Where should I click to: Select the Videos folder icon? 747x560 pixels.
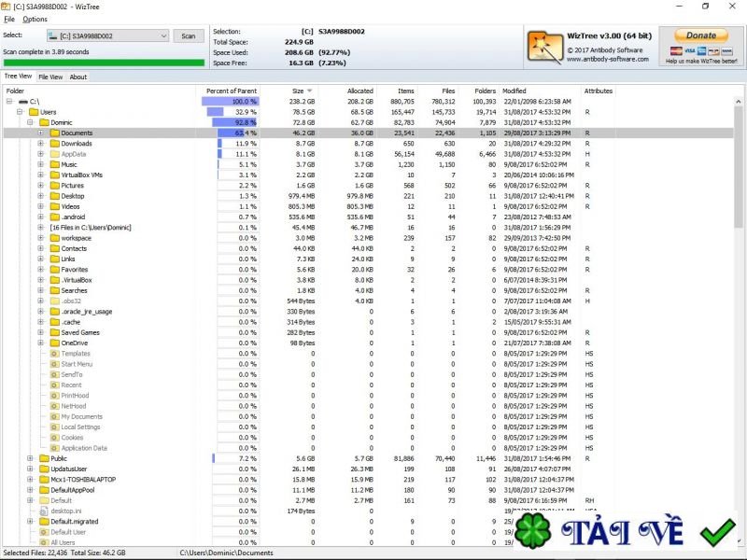(x=54, y=206)
